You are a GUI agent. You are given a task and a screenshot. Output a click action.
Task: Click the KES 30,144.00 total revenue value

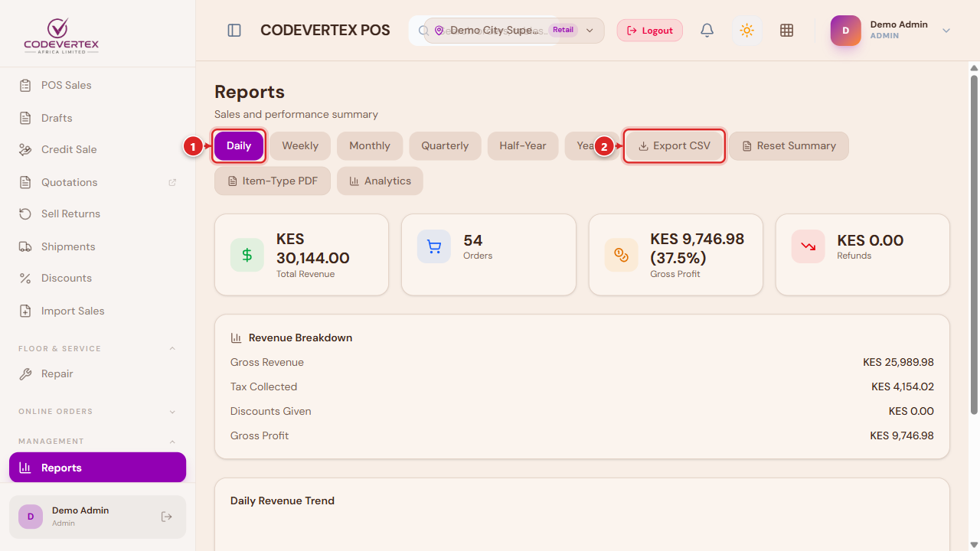coord(313,249)
